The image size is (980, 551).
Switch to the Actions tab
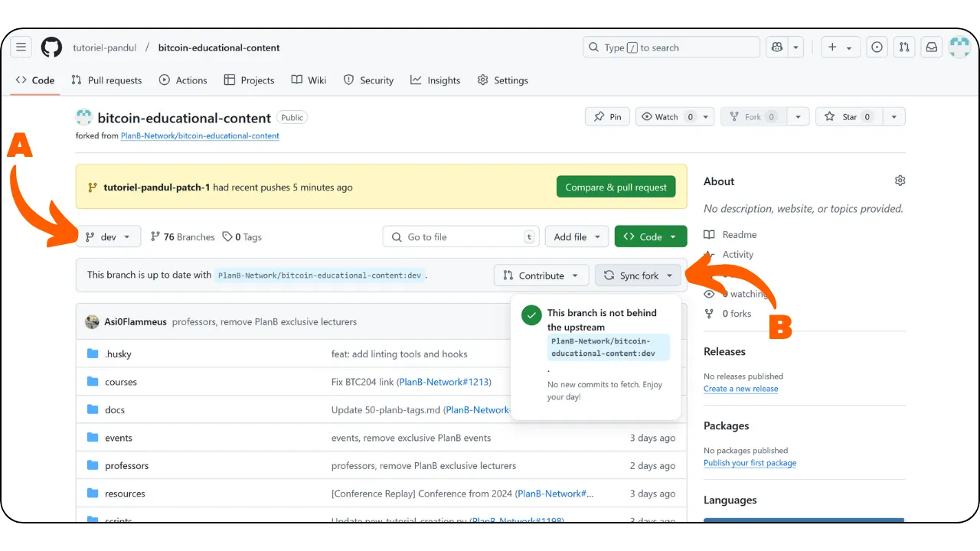tap(183, 80)
